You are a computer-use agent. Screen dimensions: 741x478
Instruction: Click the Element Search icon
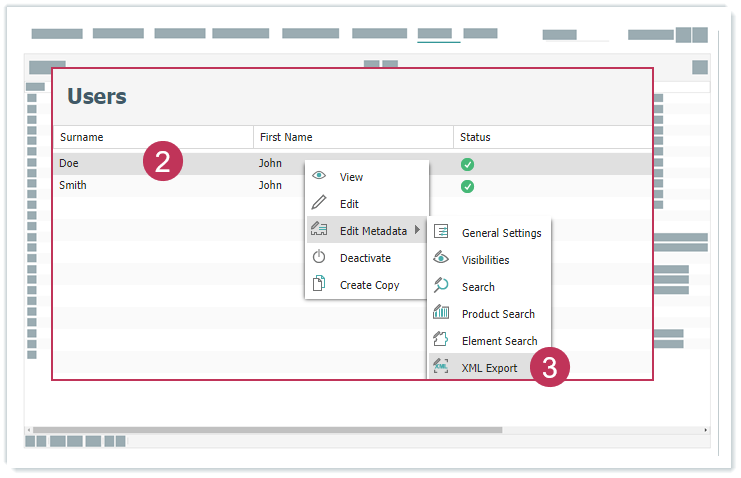[x=441, y=340]
